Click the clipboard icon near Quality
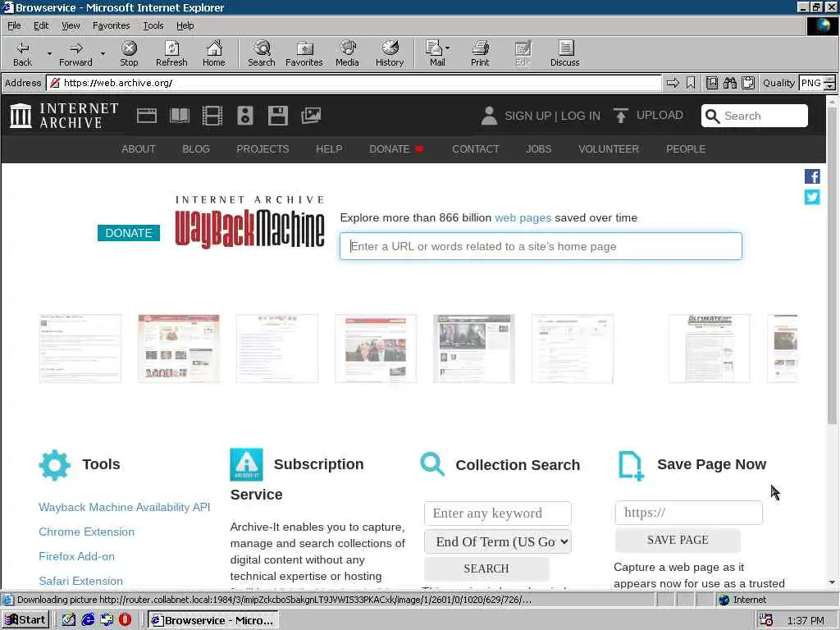840x630 pixels. pos(748,83)
